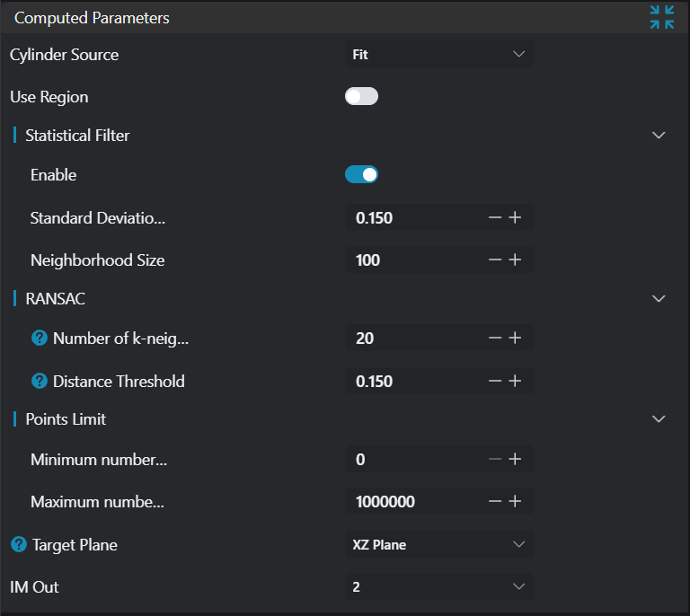
Task: Decrease the Distance Threshold value
Action: pos(494,381)
